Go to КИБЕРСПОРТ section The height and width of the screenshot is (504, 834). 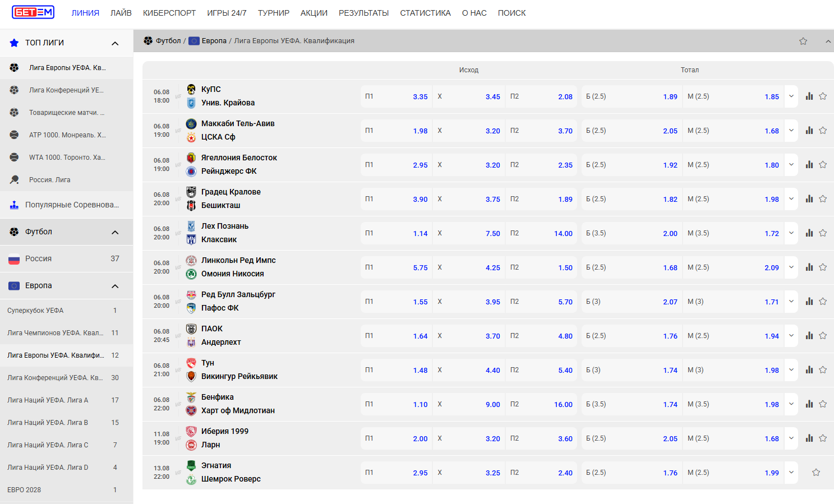tap(169, 13)
